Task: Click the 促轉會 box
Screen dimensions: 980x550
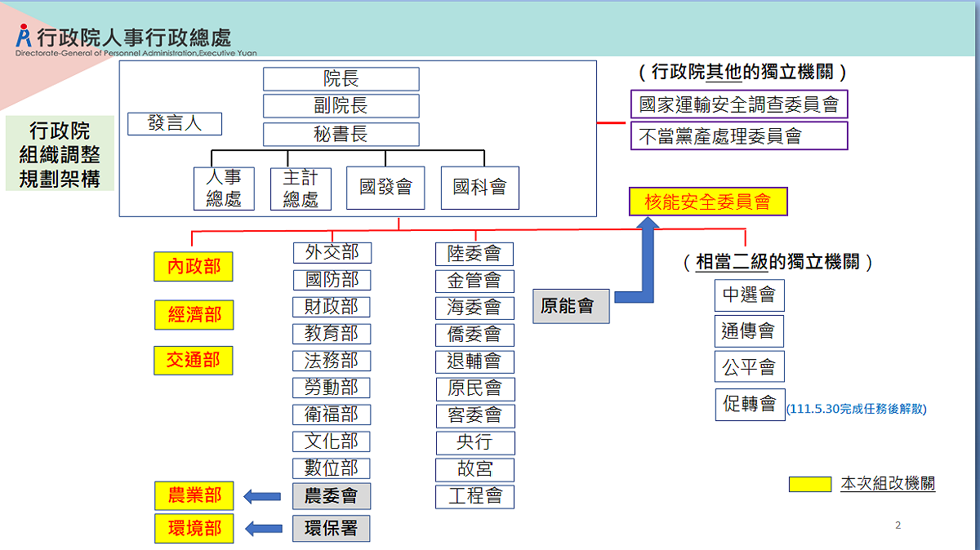Action: 749,403
